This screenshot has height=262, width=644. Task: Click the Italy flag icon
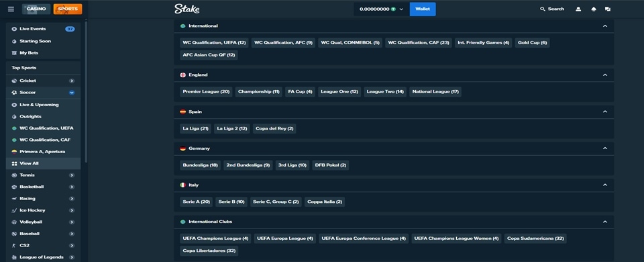[182, 185]
